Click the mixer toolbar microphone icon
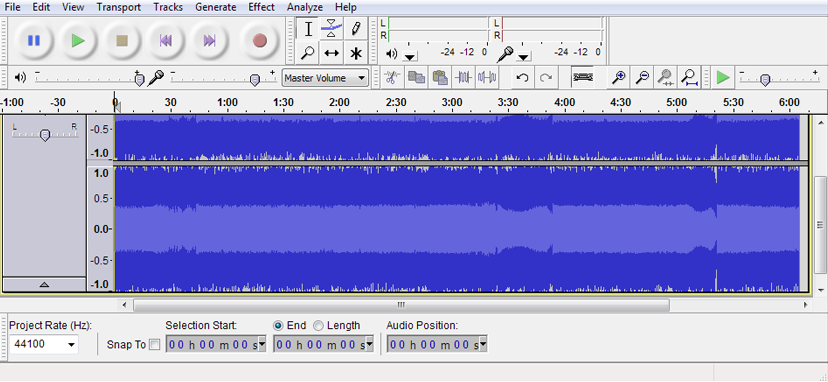The image size is (828, 382). click(x=155, y=78)
